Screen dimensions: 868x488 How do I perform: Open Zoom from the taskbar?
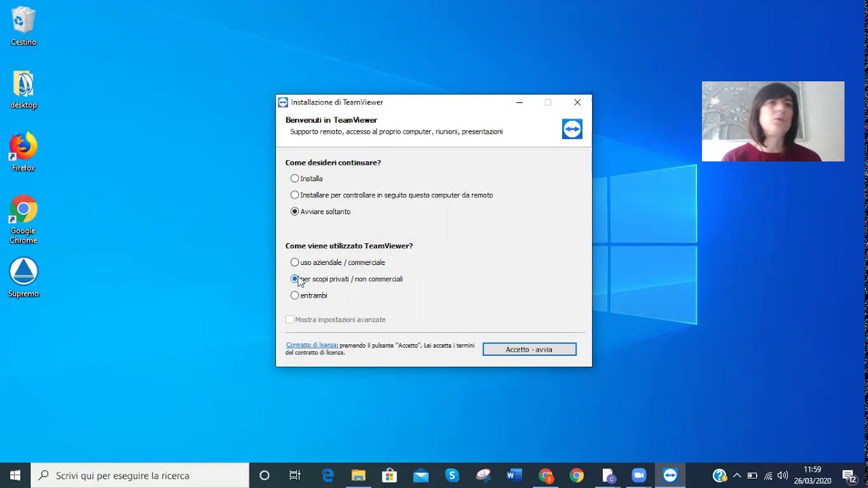(639, 475)
